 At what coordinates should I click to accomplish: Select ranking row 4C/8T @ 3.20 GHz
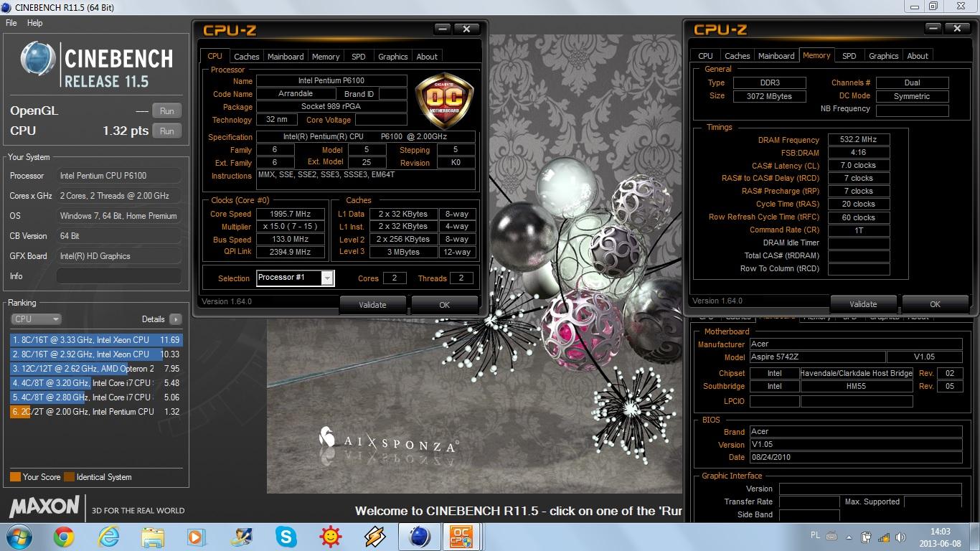[x=96, y=383]
